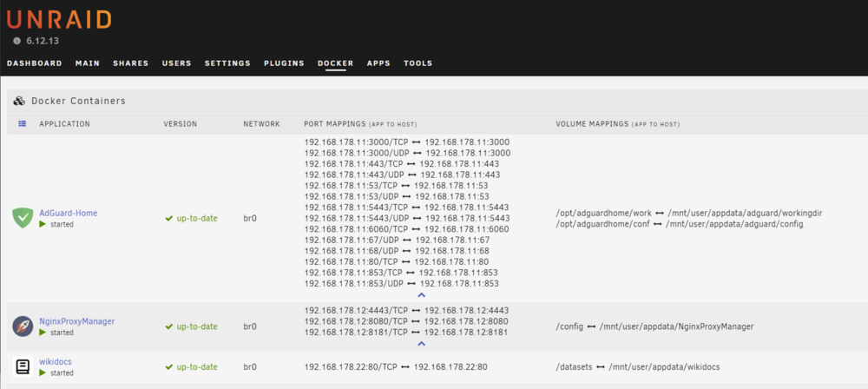Click the 6.12.13 version text
Image resolution: width=868 pixels, height=389 pixels.
43,41
